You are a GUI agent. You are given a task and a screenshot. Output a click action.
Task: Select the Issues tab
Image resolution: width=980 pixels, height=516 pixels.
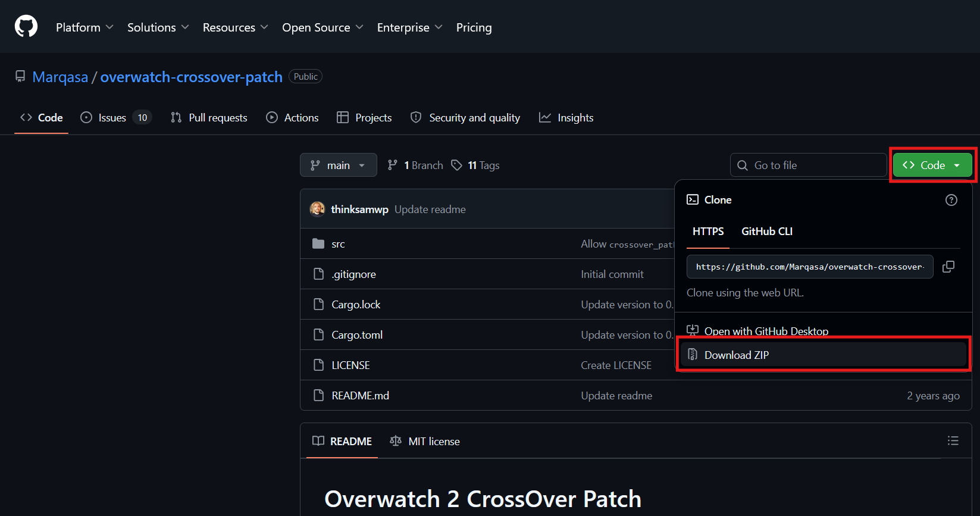click(116, 118)
